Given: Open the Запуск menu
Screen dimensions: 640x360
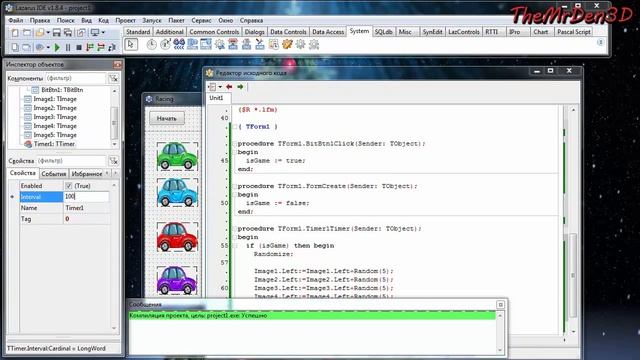Looking at the screenshot, I should pyautogui.click(x=152, y=20).
